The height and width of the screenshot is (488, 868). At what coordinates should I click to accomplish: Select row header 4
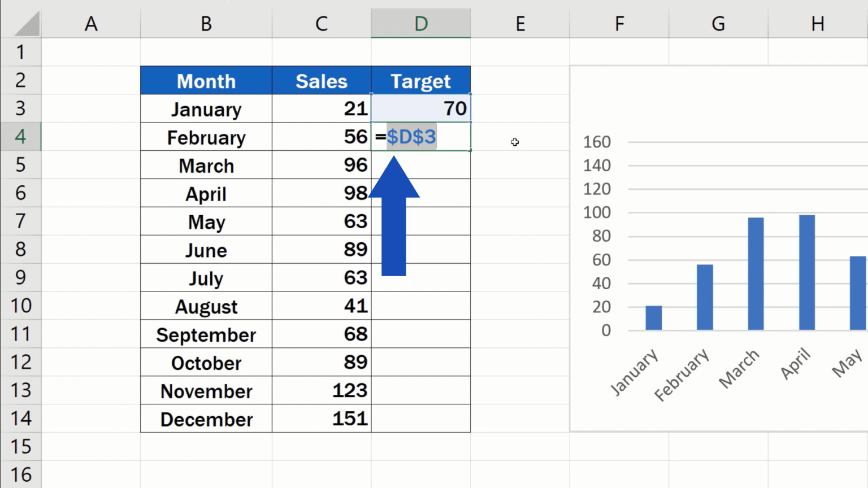point(21,136)
